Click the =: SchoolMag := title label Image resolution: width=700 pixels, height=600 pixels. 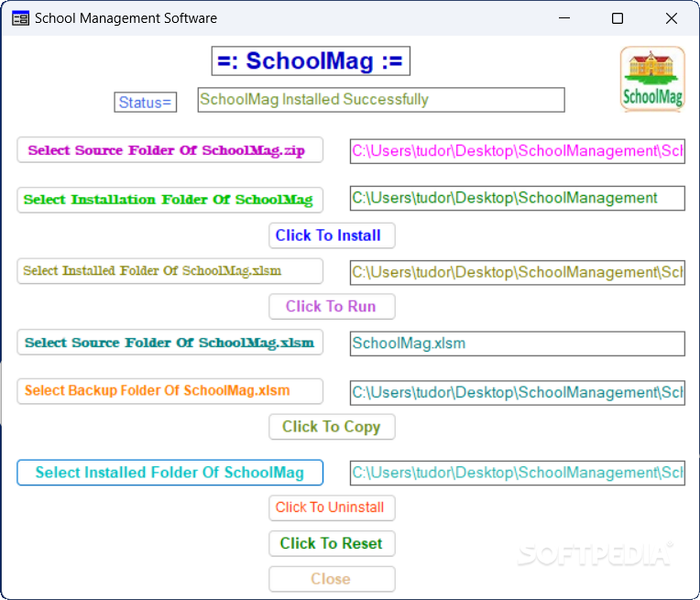click(311, 60)
